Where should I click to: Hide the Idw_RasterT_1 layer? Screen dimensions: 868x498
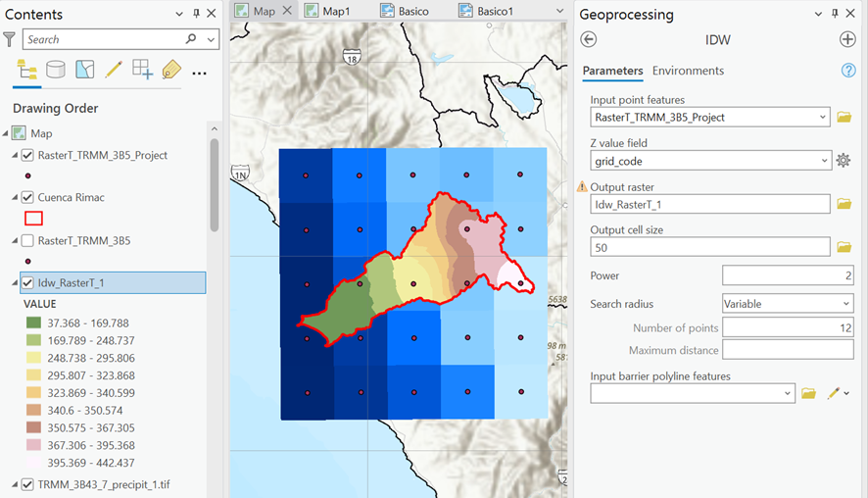(27, 282)
